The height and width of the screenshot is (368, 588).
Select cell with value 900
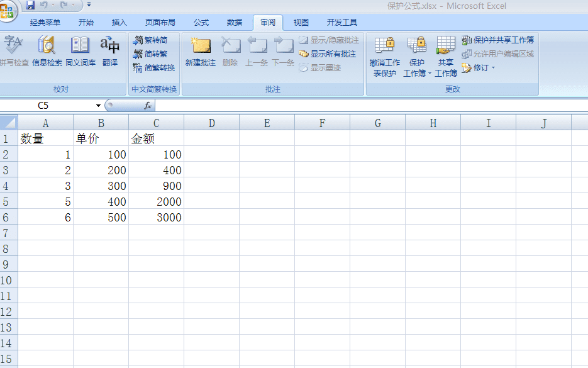point(156,186)
